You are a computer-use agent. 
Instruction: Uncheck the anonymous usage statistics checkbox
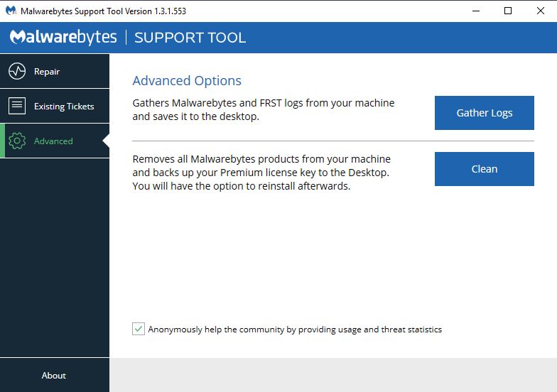pyautogui.click(x=139, y=330)
